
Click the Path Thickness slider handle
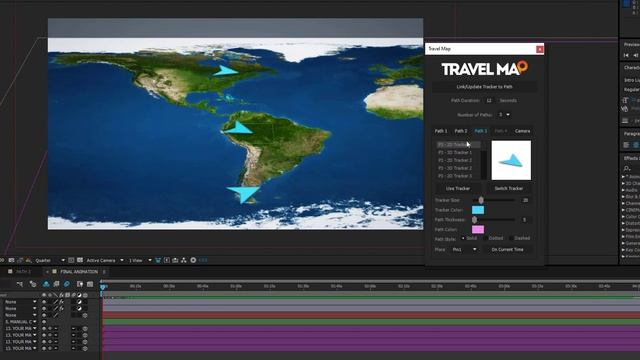pos(474,220)
